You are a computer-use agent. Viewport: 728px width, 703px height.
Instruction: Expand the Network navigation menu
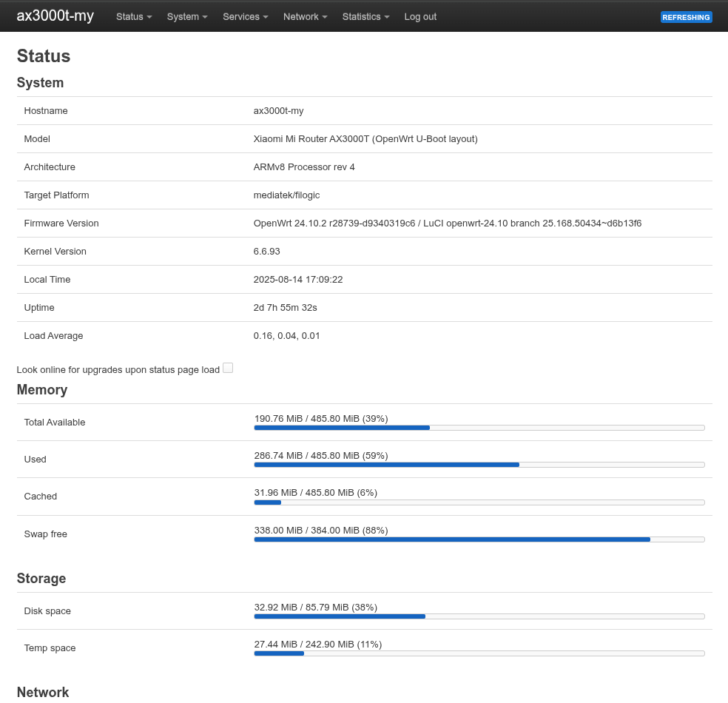[305, 16]
